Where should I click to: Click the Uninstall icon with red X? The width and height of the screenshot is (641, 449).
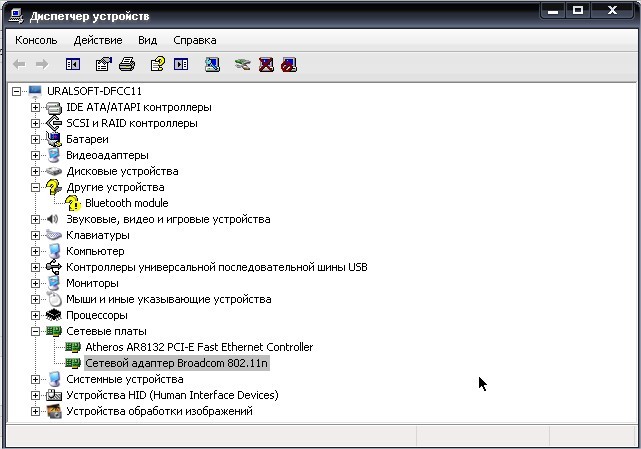(266, 64)
